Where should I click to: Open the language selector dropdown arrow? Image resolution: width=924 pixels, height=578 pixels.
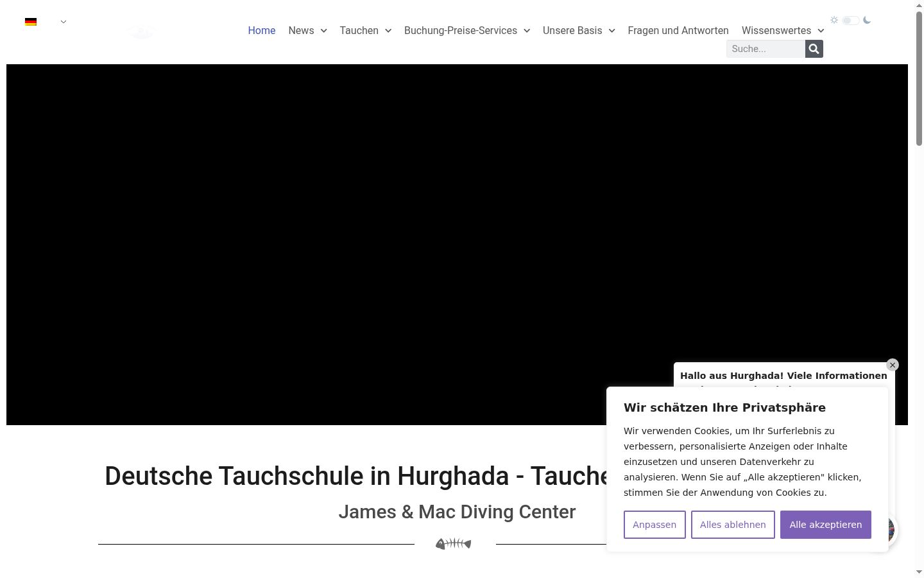pos(64,22)
